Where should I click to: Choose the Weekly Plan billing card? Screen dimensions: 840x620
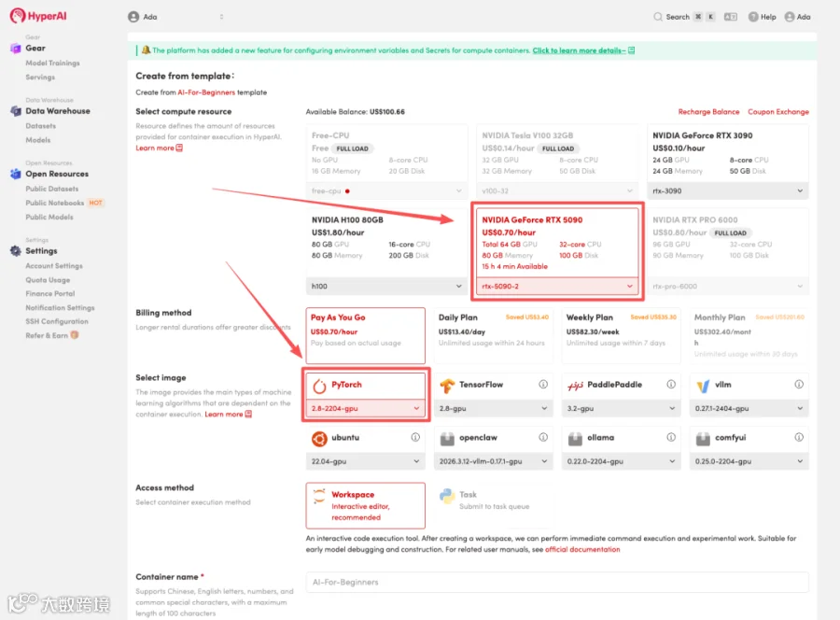(621, 335)
